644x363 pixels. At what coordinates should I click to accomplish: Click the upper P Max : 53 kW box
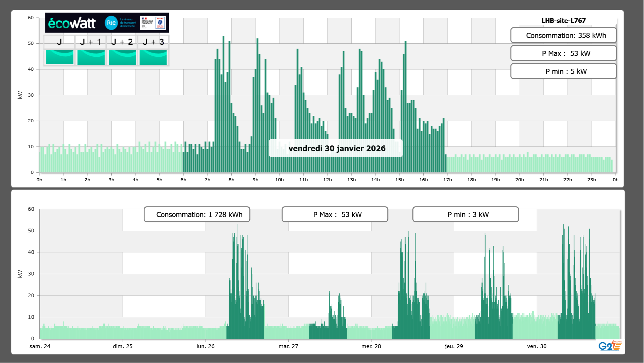point(563,53)
